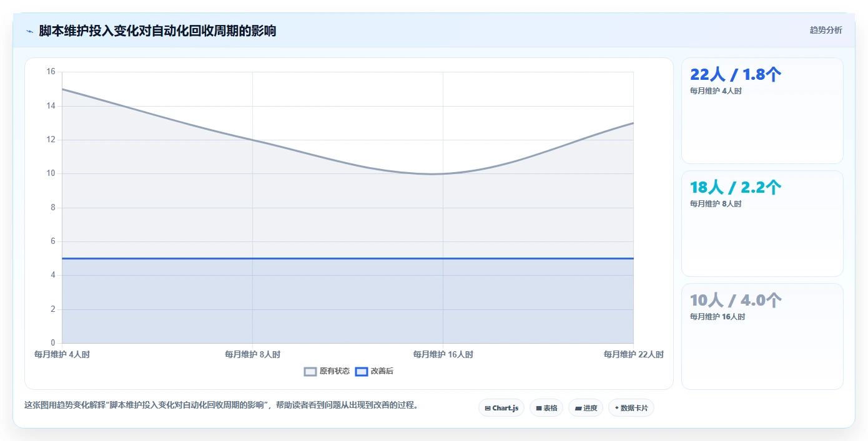Image resolution: width=868 pixels, height=441 pixels.
Task: Click x-axis label 每月维护 16人时
Action: click(x=443, y=354)
